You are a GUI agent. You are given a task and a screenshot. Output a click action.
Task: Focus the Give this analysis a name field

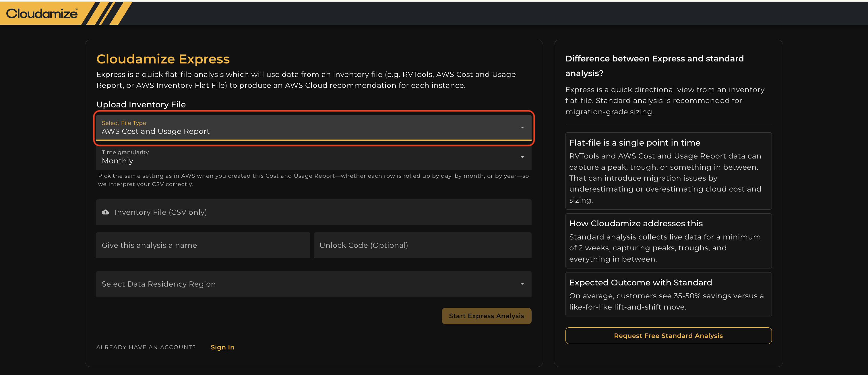203,245
